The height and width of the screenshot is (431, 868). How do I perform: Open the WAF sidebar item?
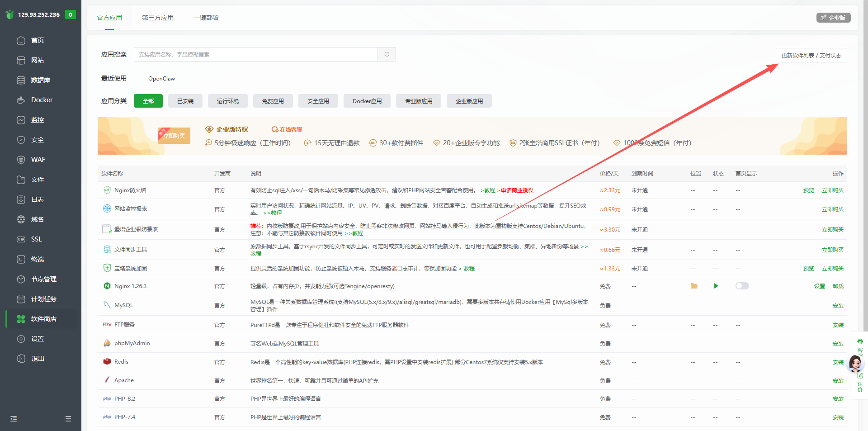pyautogui.click(x=38, y=160)
